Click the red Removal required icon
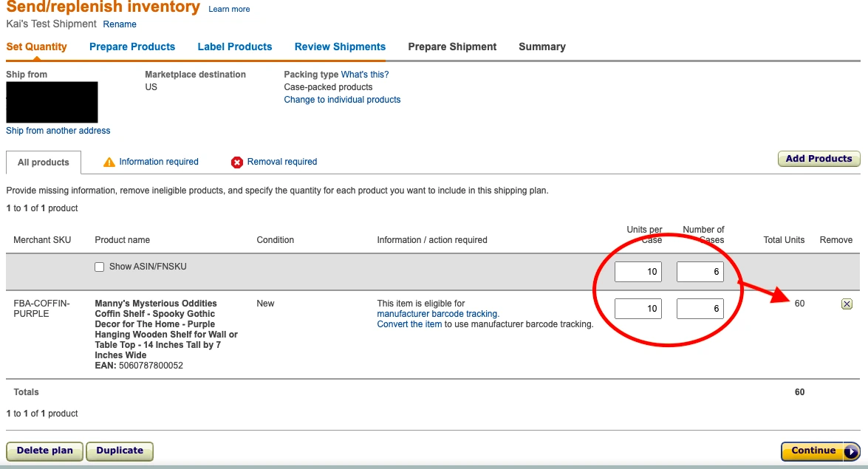Screen dimensions: 868x469 point(237,162)
